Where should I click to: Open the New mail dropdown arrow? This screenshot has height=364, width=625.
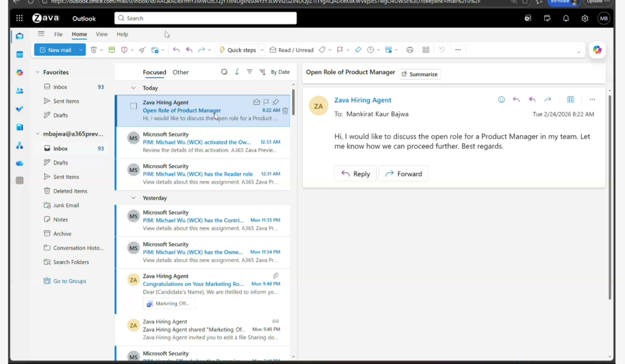pos(81,50)
